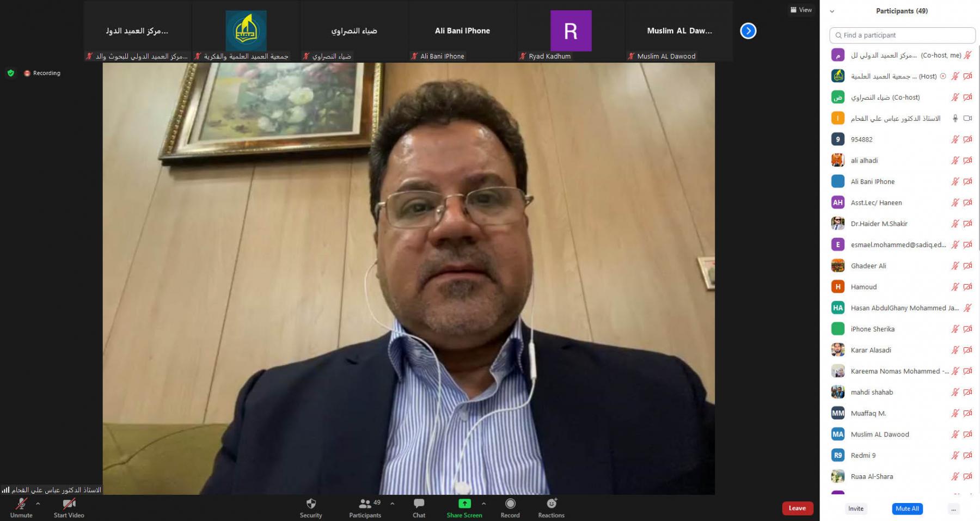Click the Find a participant search field
The height and width of the screenshot is (521, 980).
pos(902,35)
